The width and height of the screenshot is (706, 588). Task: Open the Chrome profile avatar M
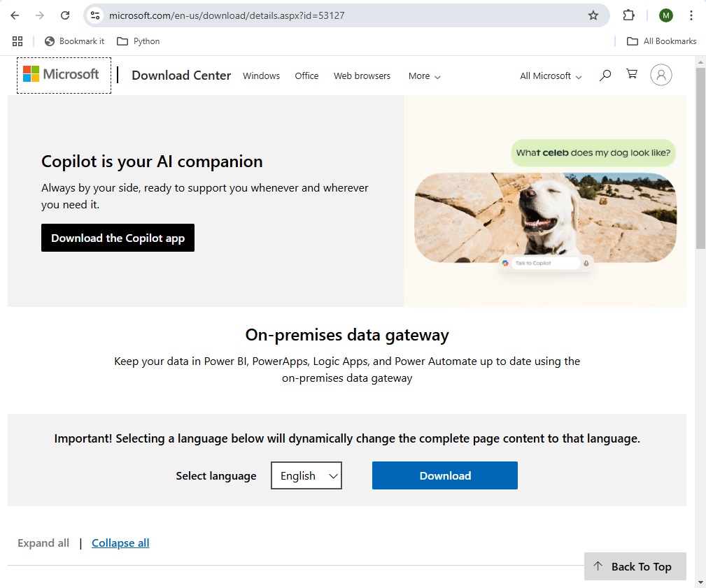pos(665,15)
